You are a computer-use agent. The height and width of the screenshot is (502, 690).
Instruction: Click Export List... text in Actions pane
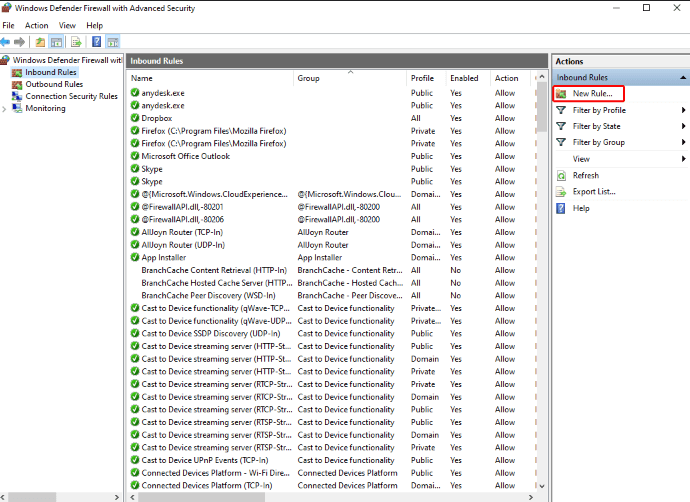point(594,192)
